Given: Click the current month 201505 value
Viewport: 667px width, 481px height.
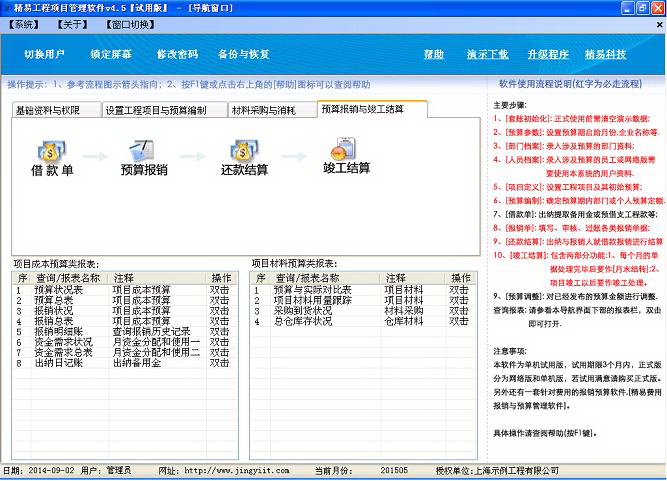Looking at the screenshot, I should tap(394, 471).
